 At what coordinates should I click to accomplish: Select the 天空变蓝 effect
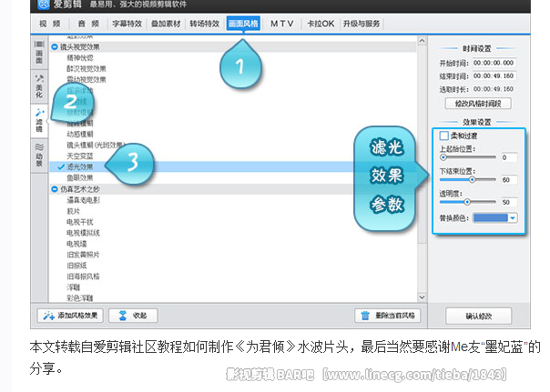pyautogui.click(x=80, y=156)
